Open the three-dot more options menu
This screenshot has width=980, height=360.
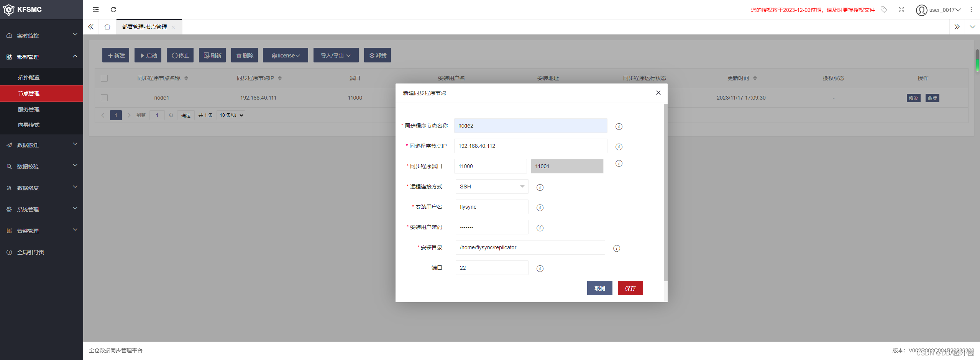click(x=971, y=10)
